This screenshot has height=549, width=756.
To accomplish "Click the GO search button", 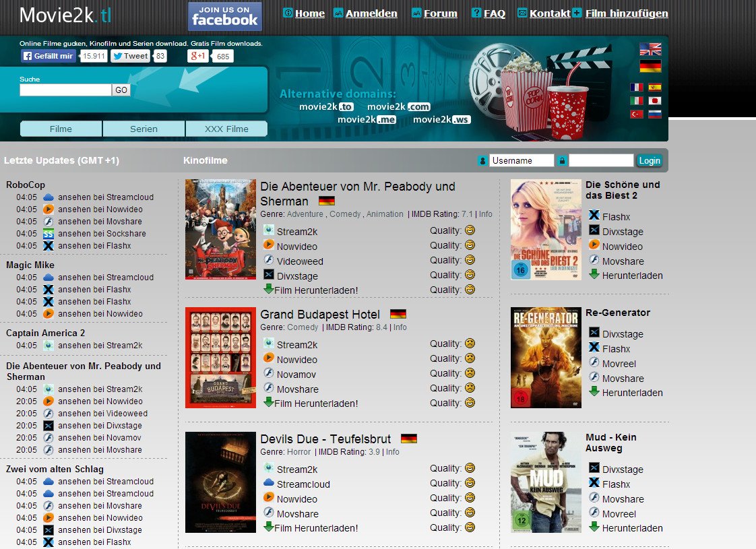I will pyautogui.click(x=121, y=90).
